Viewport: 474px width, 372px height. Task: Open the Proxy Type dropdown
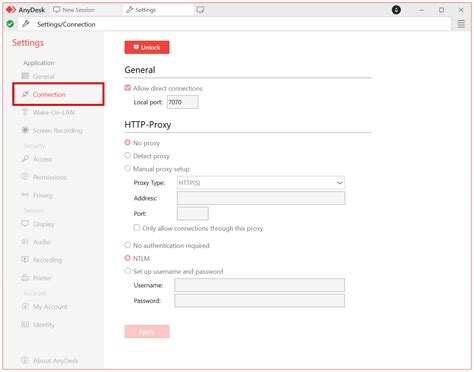[x=261, y=183]
